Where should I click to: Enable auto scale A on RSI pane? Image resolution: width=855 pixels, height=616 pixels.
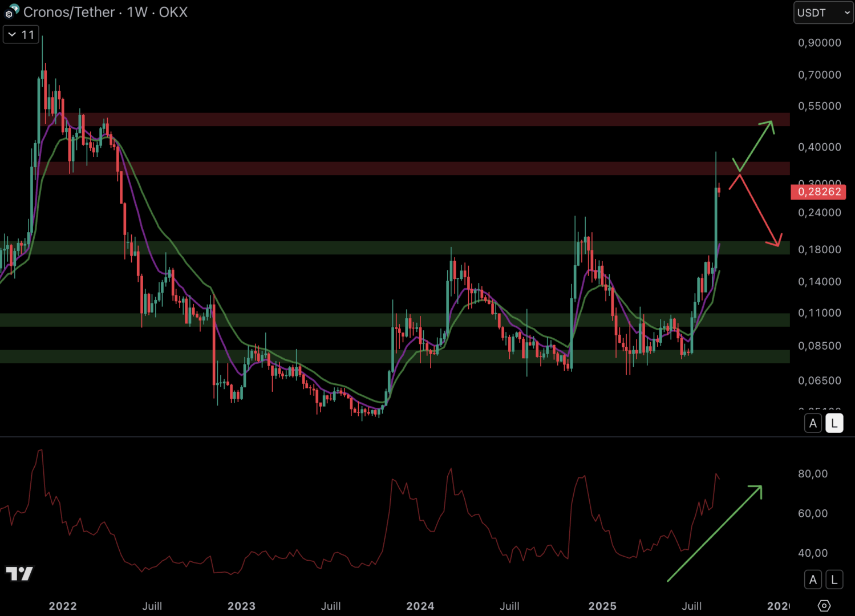pos(813,579)
